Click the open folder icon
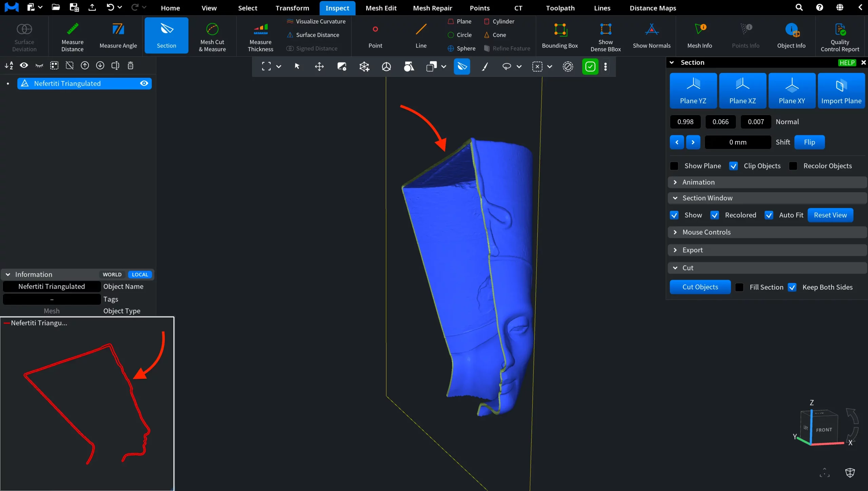Image resolution: width=868 pixels, height=491 pixels. click(56, 7)
